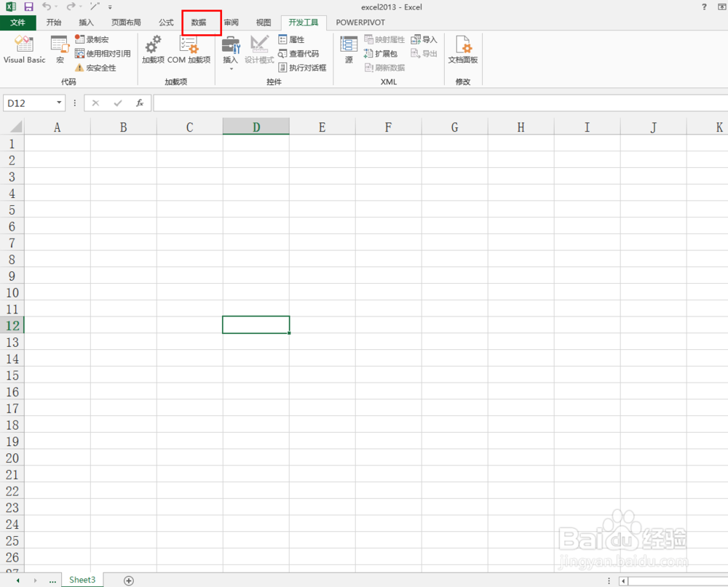Screen dimensions: 728x587
Task: Toggle Use Relative References (使用相对引用)
Action: [x=103, y=53]
